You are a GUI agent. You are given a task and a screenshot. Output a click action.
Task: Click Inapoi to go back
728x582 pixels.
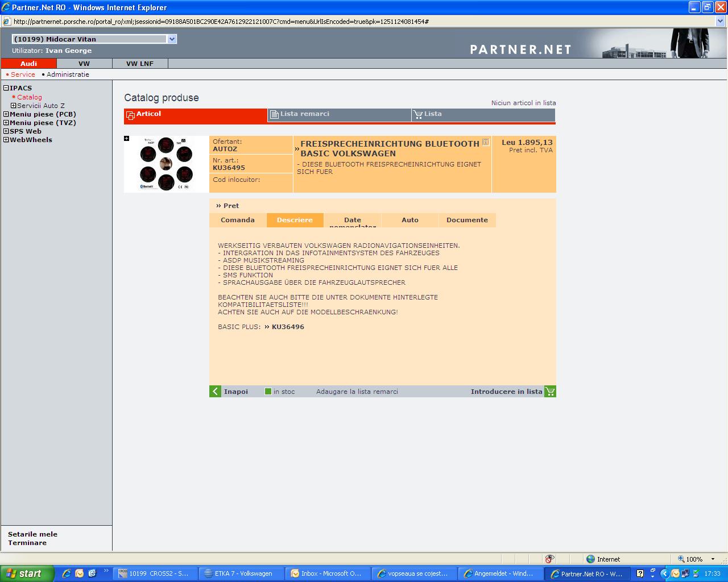[x=236, y=392]
